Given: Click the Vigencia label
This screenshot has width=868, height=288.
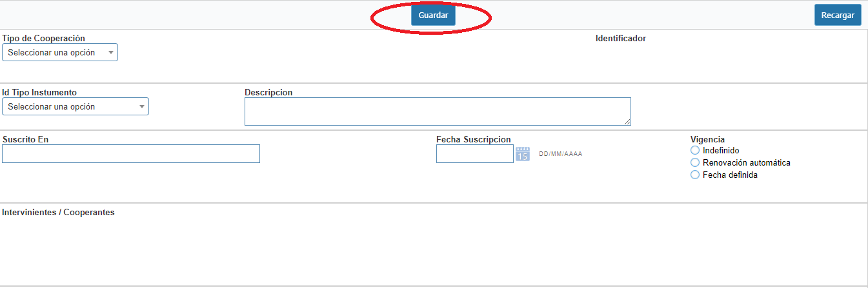Looking at the screenshot, I should (707, 139).
